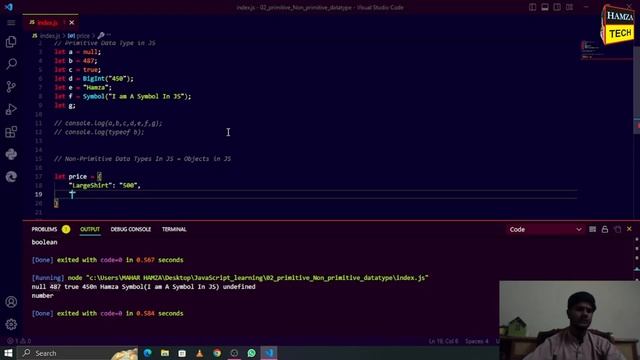Image resolution: width=640 pixels, height=360 pixels.
Task: Open the Search view in activity bar
Action: (x=11, y=64)
